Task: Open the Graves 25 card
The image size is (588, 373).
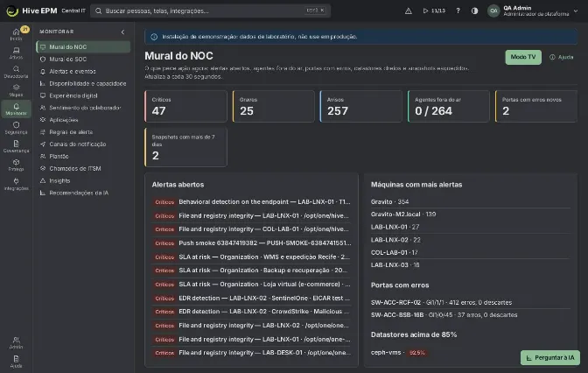Action: (x=273, y=106)
